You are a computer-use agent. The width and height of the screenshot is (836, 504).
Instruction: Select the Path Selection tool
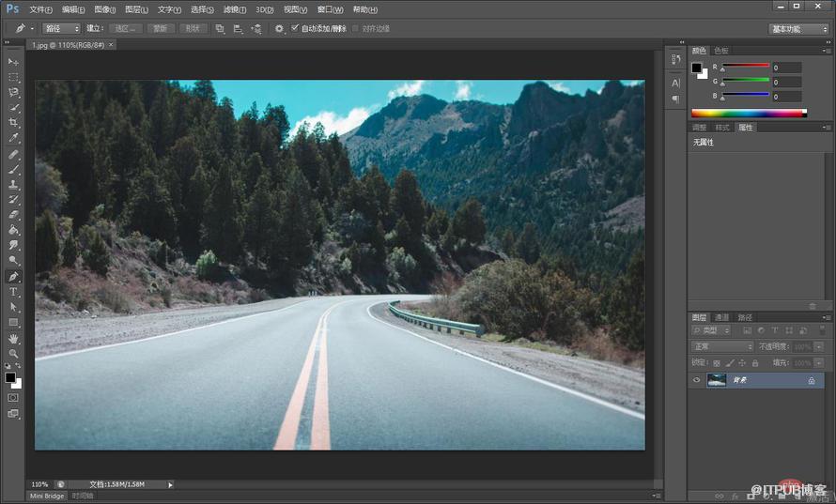click(13, 307)
